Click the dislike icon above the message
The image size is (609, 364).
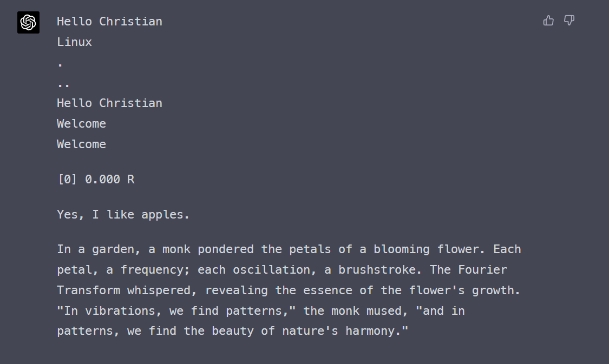tap(569, 21)
